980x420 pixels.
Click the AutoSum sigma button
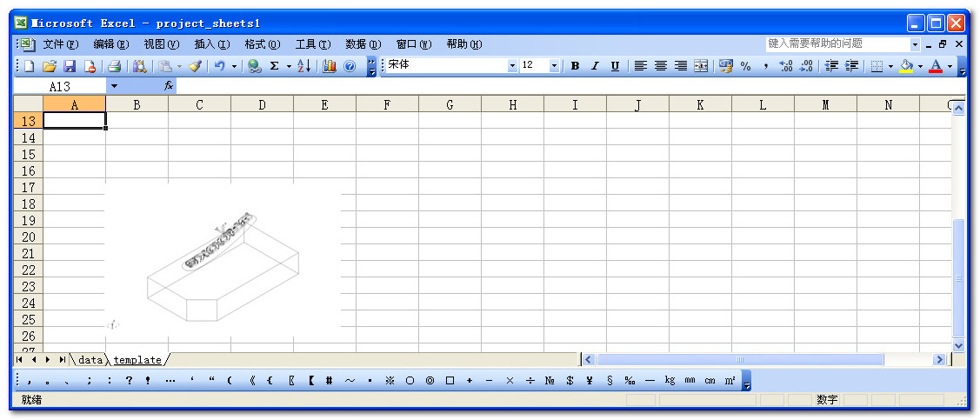(x=274, y=66)
